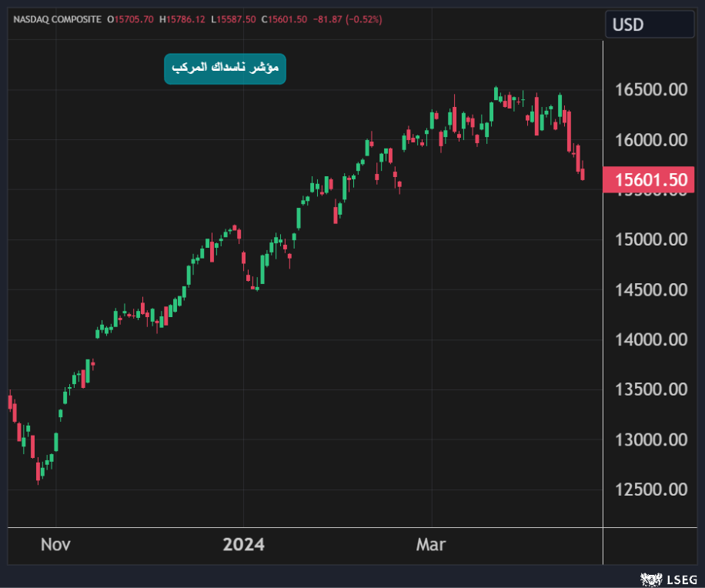The height and width of the screenshot is (588, 705).
Task: Click the 16000.00 price axis label
Action: pos(650,140)
